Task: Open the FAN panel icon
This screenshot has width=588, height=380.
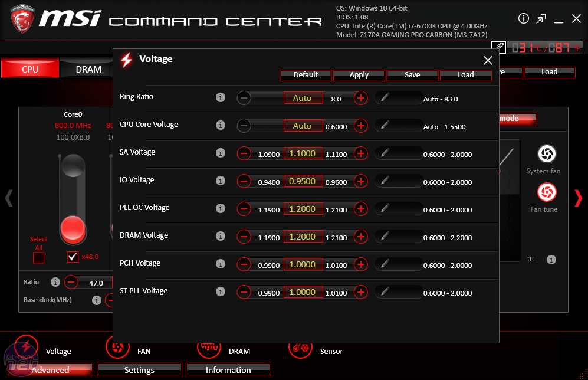Action: [118, 348]
